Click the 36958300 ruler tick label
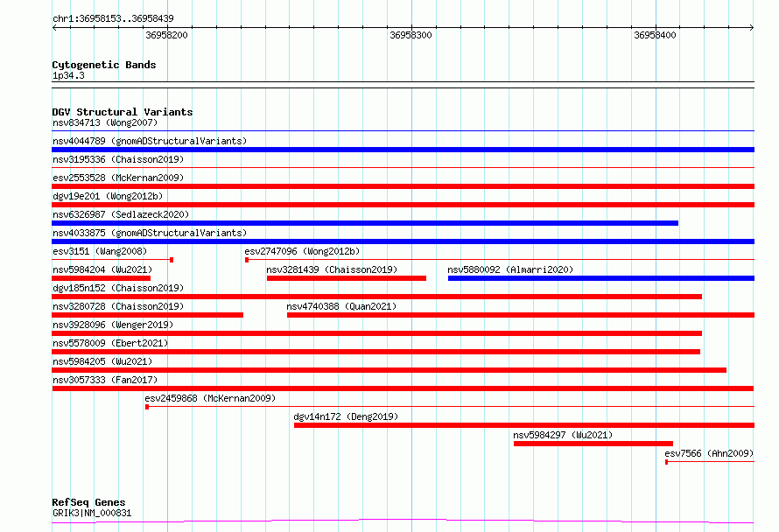 (411, 35)
